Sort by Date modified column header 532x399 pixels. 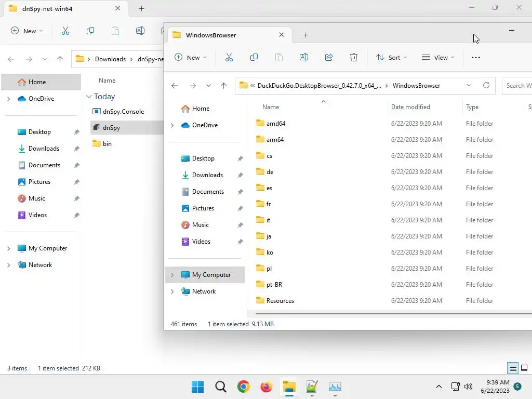(x=410, y=107)
